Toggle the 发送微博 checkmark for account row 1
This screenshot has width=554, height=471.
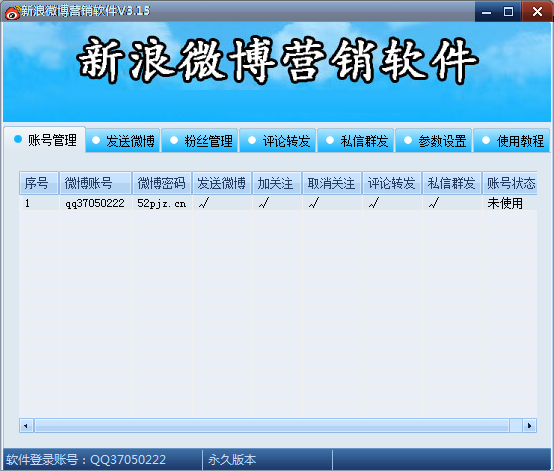click(x=204, y=203)
